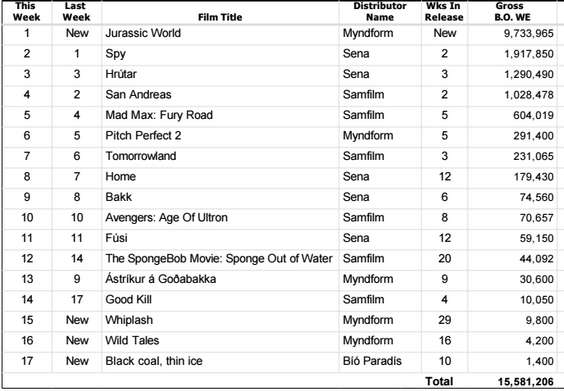Select the Last Week column header
The height and width of the screenshot is (391, 564).
coord(76,12)
